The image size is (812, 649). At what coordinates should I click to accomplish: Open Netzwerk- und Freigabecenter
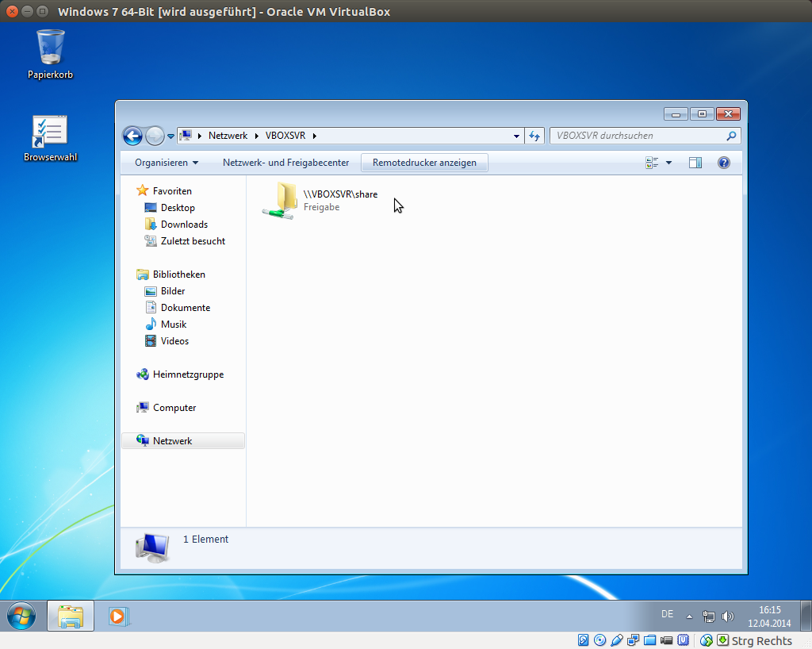point(285,163)
